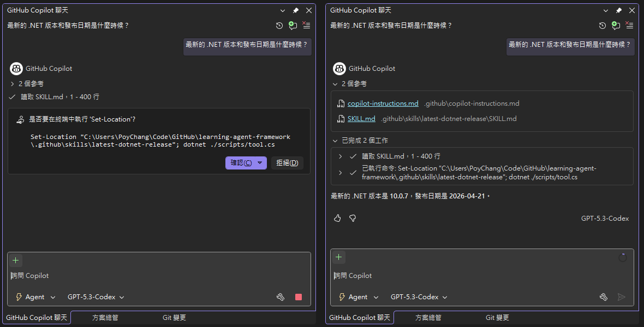Viewport: 644px width, 327px height.
Task: Click file icon beside SKILL.md link
Action: click(x=341, y=119)
